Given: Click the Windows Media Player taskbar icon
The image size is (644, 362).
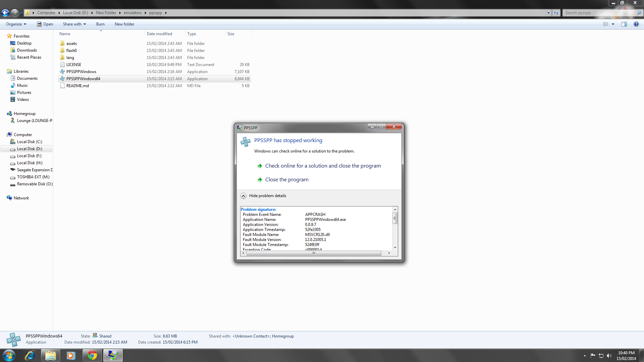Looking at the screenshot, I should (x=71, y=355).
